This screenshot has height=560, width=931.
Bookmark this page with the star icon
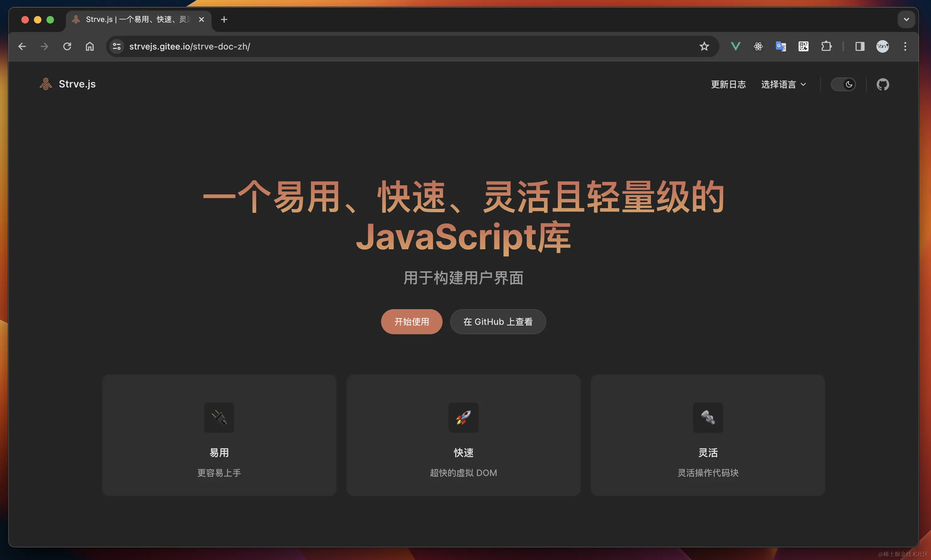pyautogui.click(x=704, y=46)
